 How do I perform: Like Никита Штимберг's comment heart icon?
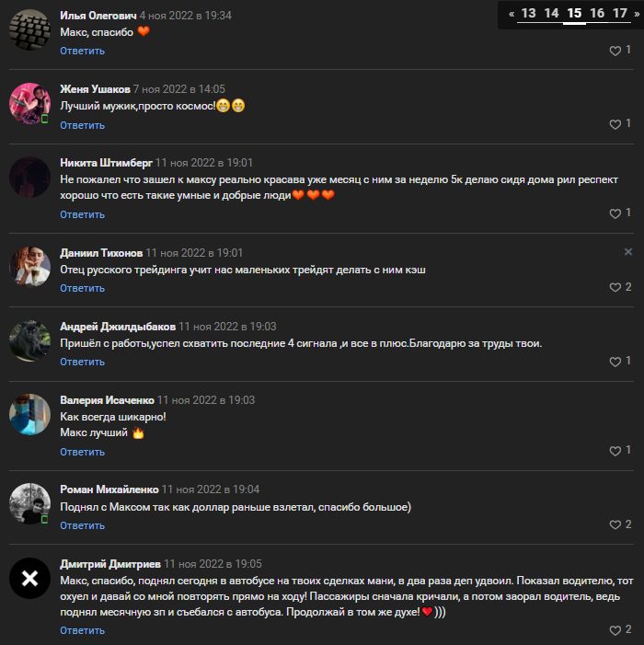click(615, 213)
